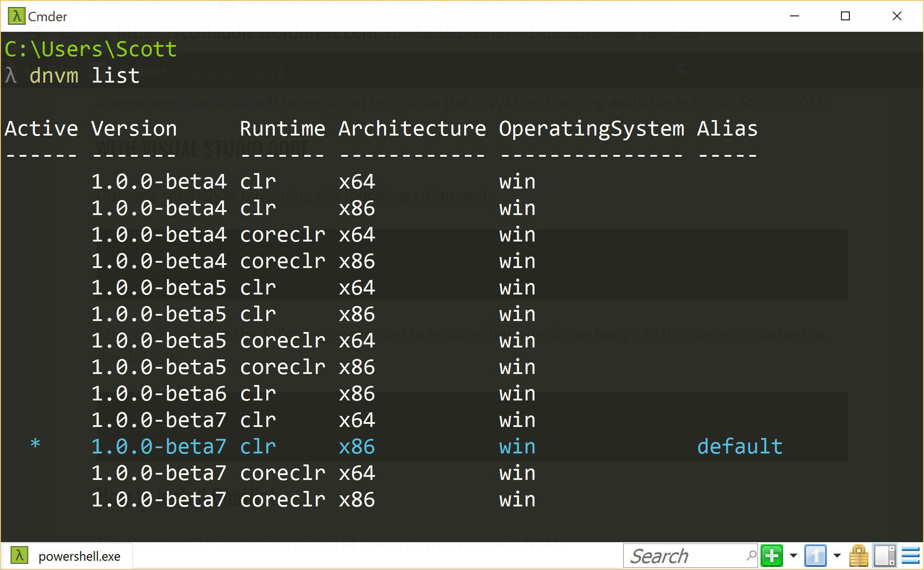Image resolution: width=924 pixels, height=570 pixels.
Task: Click the Cmder lambda icon in title bar
Action: coord(16,16)
